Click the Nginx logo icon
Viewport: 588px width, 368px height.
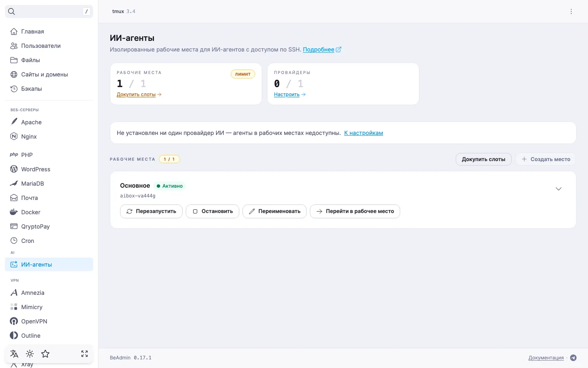tap(14, 136)
